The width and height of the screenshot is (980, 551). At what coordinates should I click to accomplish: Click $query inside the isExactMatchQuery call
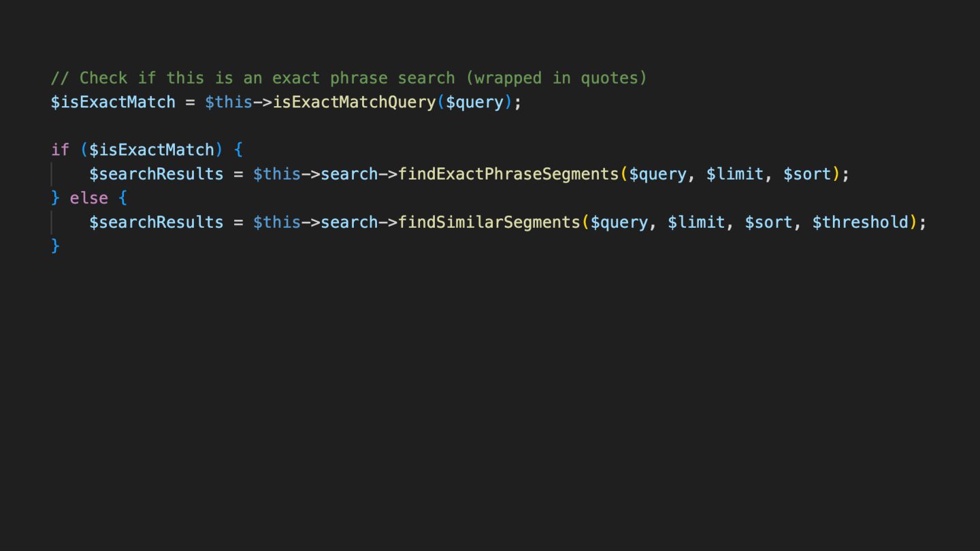[x=474, y=102]
